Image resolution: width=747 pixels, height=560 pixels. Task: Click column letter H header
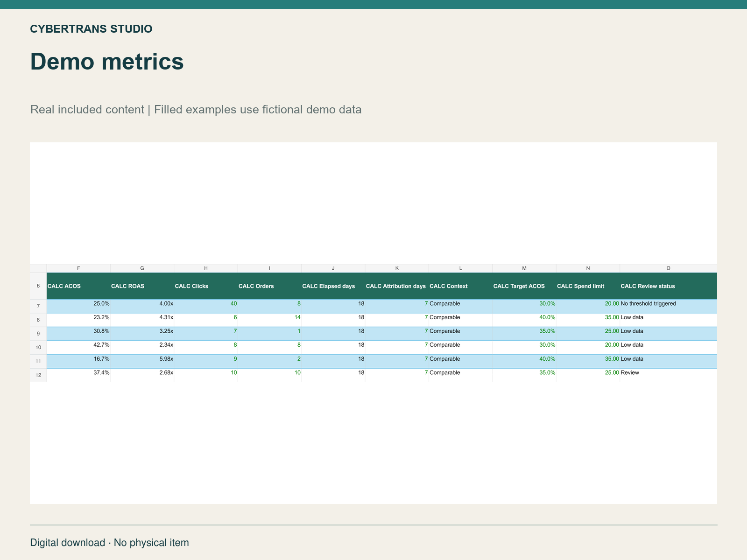click(x=206, y=268)
